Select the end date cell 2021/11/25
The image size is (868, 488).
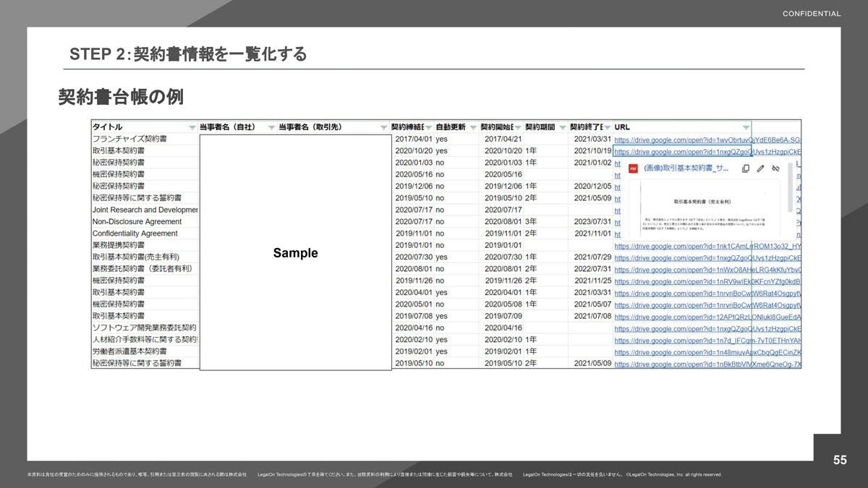click(x=591, y=281)
